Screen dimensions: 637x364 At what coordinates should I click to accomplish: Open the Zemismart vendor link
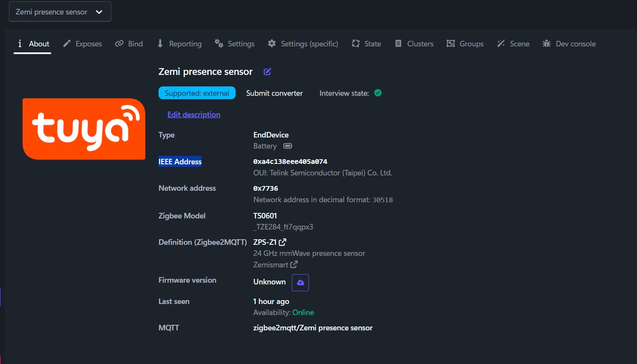click(x=275, y=265)
